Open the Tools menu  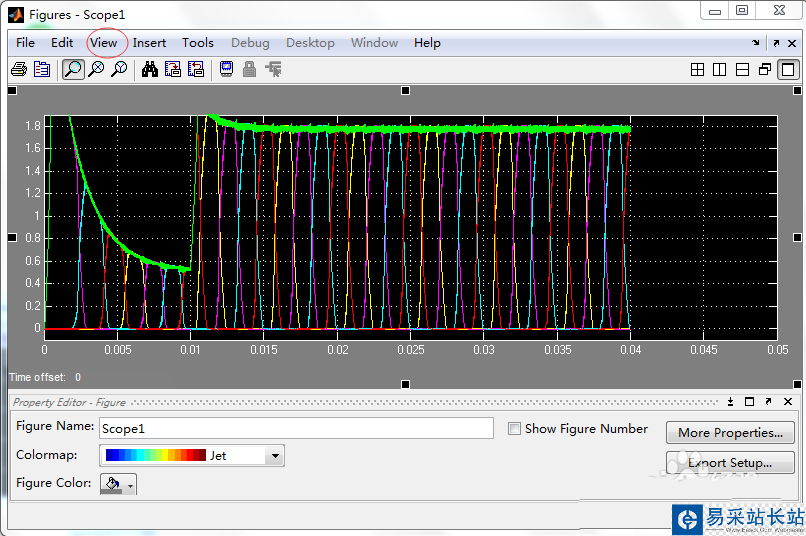tap(197, 43)
